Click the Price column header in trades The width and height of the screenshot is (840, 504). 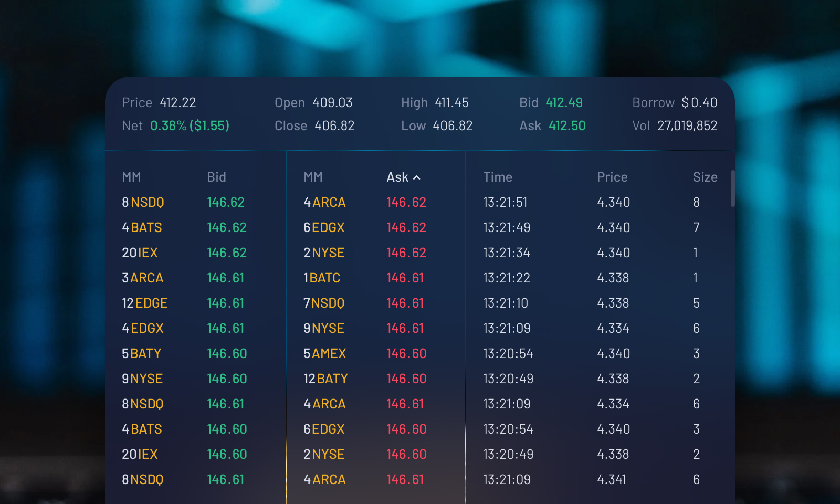click(612, 177)
